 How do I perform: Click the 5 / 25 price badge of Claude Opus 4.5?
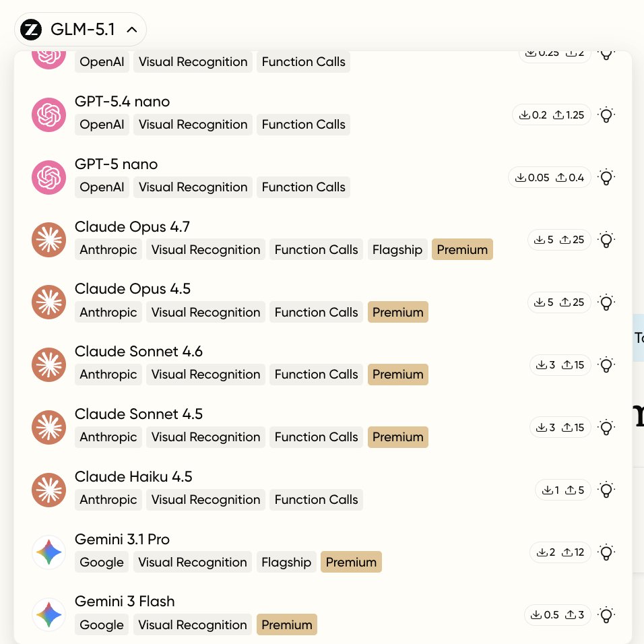[559, 302]
